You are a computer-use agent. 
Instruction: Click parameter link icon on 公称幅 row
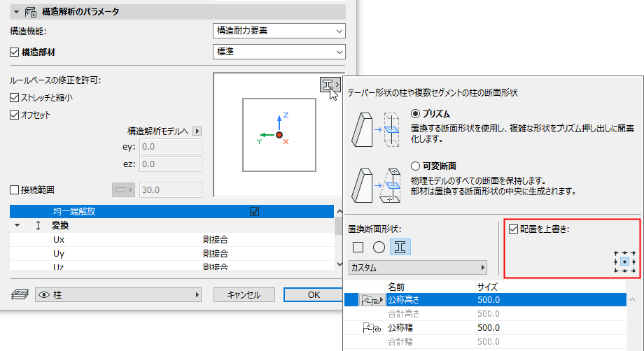point(372,328)
